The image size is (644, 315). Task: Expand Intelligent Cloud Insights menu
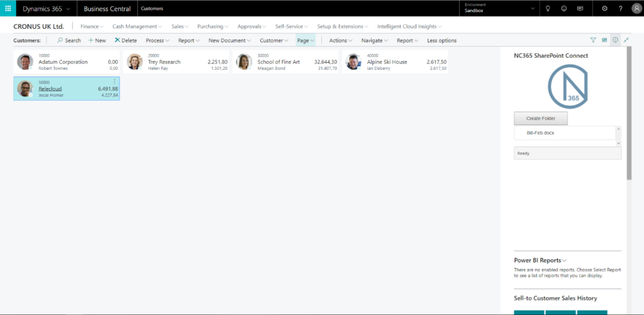pos(409,26)
